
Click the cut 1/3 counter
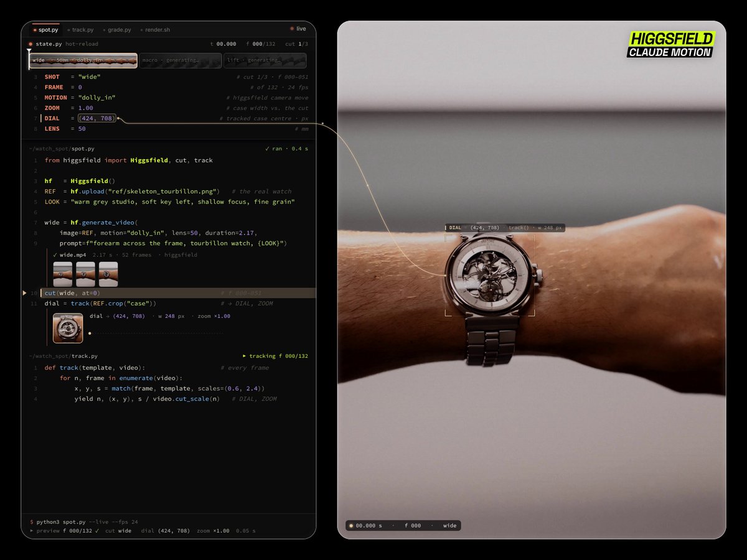[296, 44]
